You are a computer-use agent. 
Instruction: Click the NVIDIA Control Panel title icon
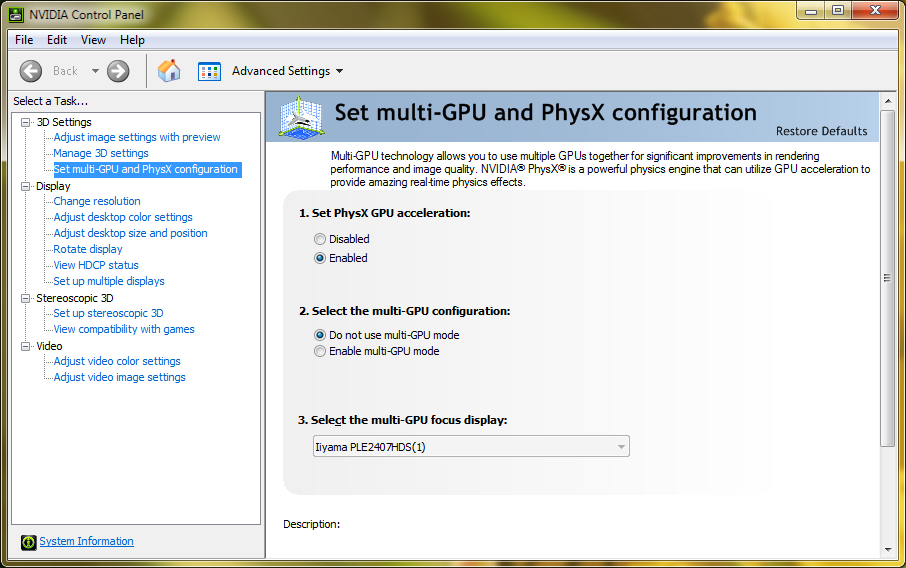tap(16, 14)
